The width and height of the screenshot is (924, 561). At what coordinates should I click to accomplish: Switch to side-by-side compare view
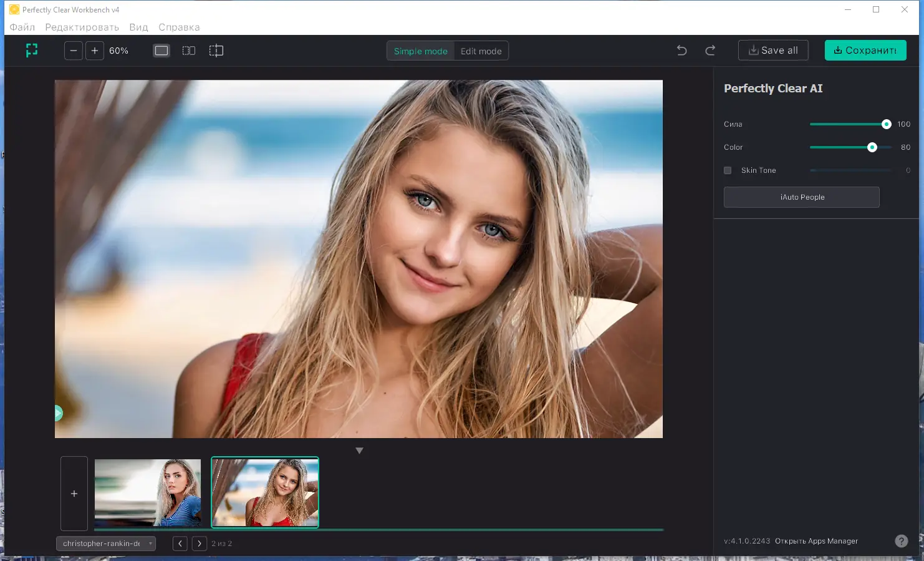(189, 51)
